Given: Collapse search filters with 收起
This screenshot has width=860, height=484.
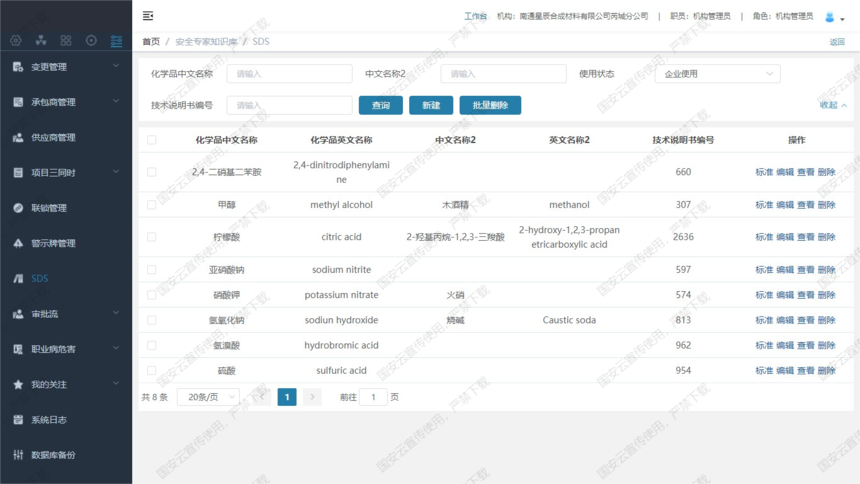Looking at the screenshot, I should [x=833, y=105].
